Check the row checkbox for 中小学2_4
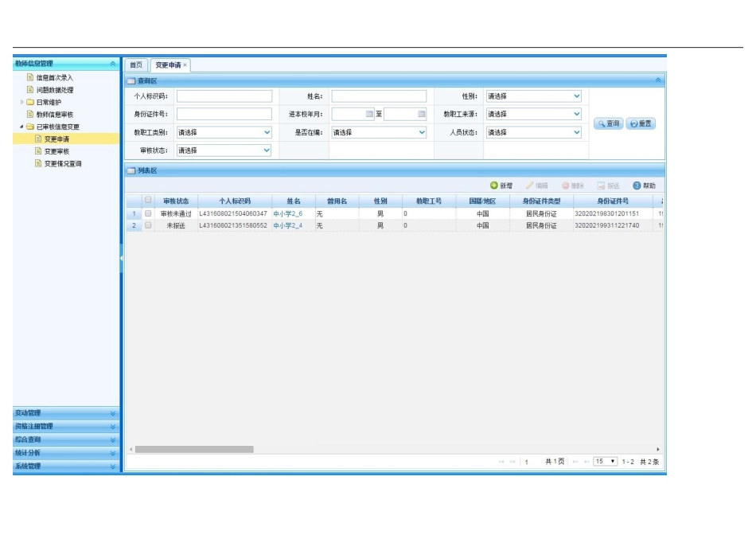This screenshot has width=756, height=535. coord(148,225)
